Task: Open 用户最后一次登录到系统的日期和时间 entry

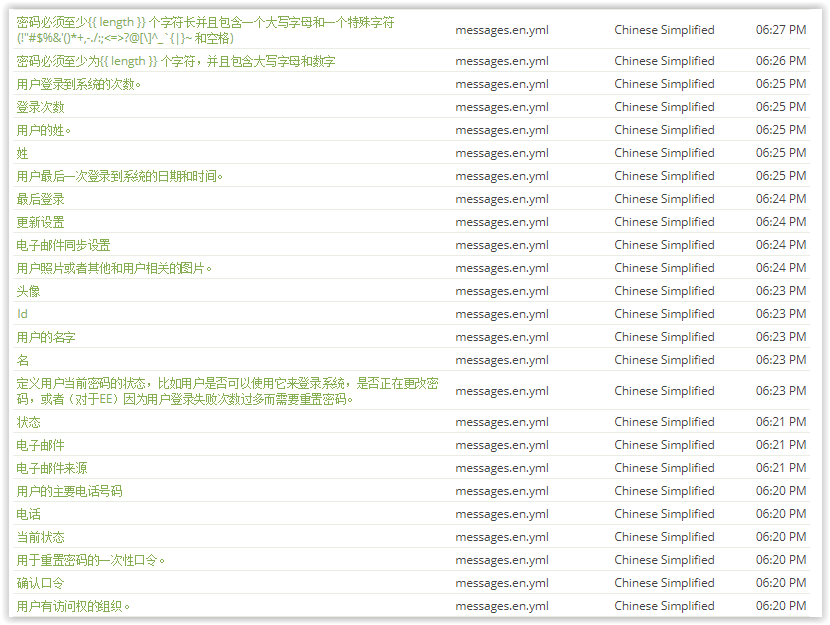Action: 120,176
